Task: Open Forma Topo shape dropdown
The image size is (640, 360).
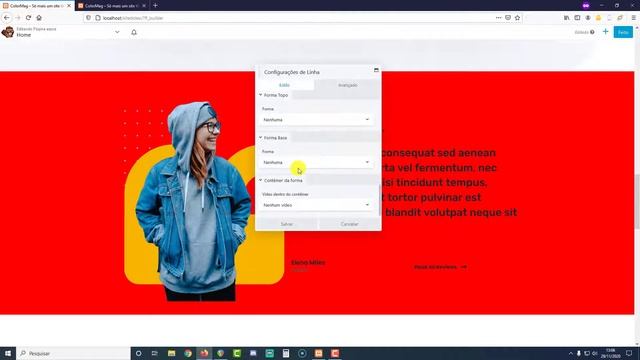Action: click(x=316, y=120)
